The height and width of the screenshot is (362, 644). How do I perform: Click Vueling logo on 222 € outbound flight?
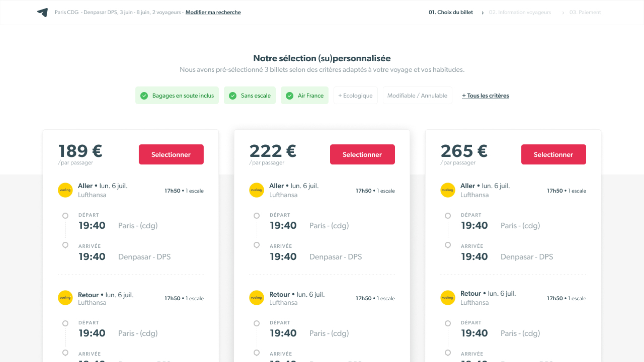pos(256,190)
